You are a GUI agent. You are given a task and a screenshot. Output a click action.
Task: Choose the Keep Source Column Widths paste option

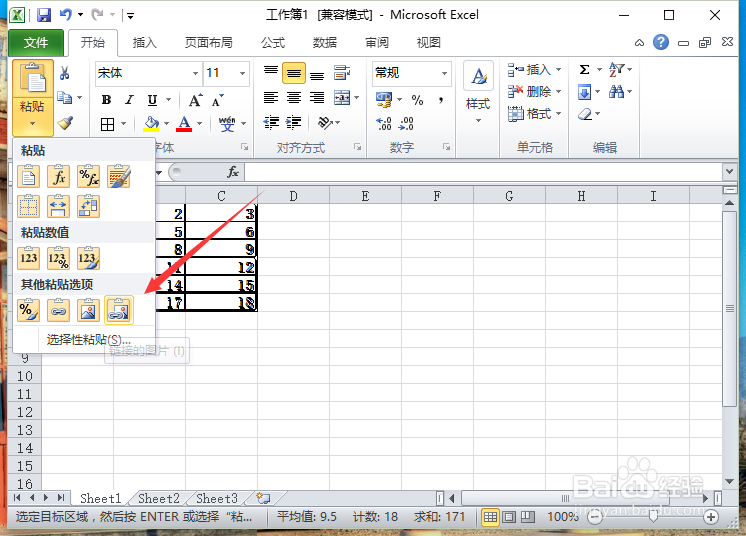point(59,206)
